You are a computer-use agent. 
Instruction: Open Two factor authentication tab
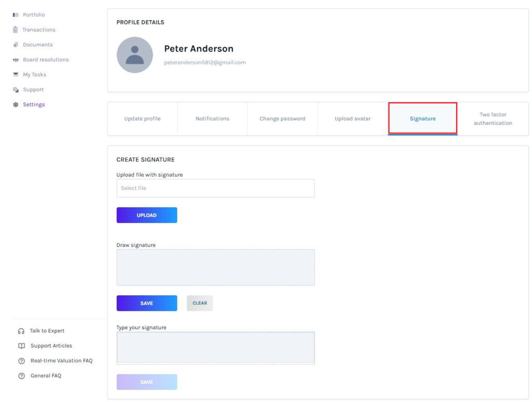493,119
